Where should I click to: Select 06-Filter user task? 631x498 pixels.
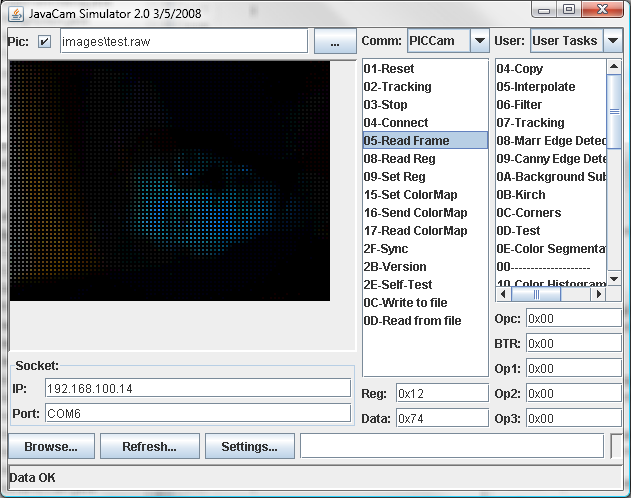pos(551,105)
